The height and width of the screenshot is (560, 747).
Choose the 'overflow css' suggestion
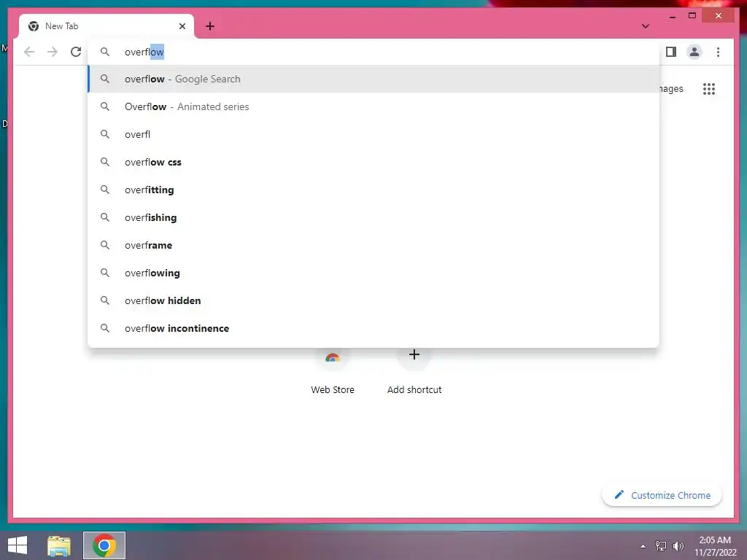click(374, 162)
